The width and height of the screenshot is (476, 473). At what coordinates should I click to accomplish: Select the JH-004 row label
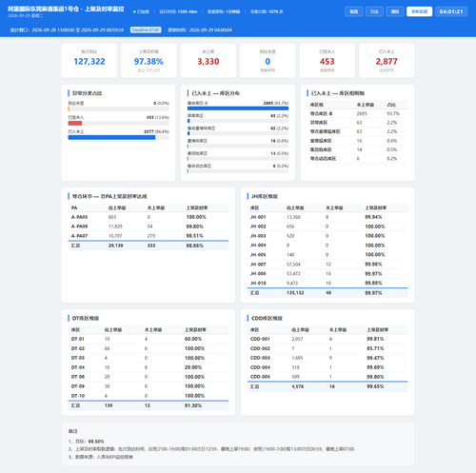coord(258,246)
